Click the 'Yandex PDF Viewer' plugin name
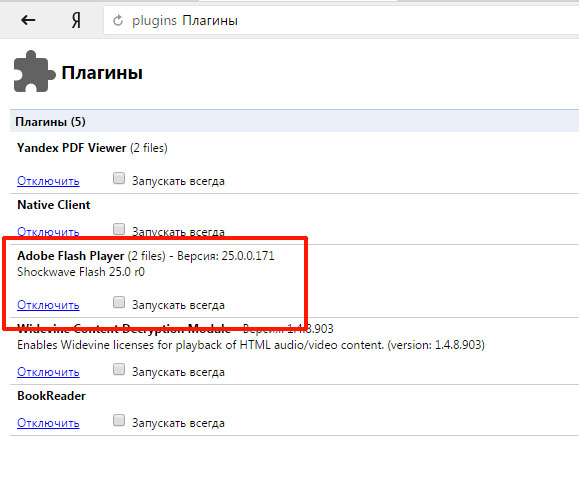The width and height of the screenshot is (579, 504). 72,148
